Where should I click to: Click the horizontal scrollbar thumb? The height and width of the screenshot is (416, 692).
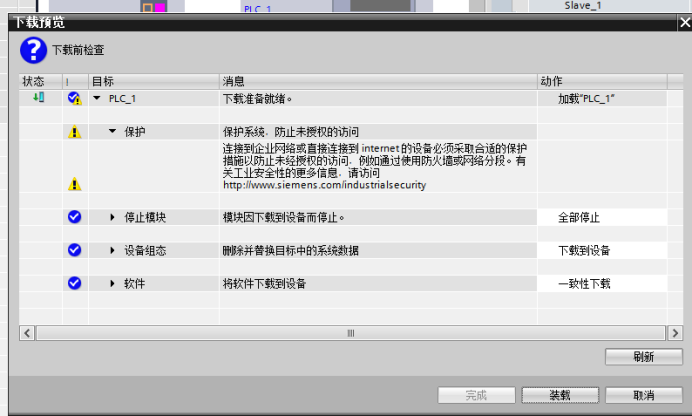[351, 333]
